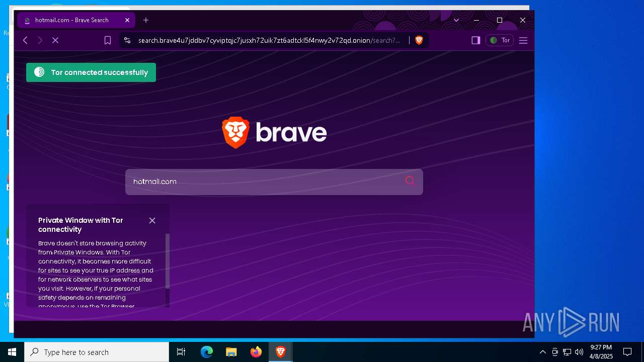
Task: Open Brave Shields lion icon
Action: coord(419,40)
